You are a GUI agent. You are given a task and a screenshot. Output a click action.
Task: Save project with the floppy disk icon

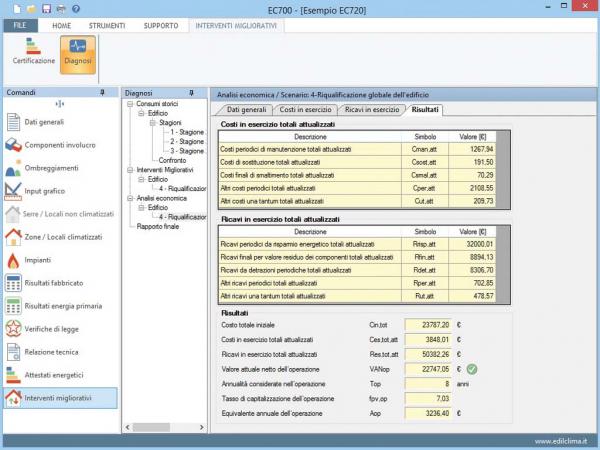pos(46,9)
